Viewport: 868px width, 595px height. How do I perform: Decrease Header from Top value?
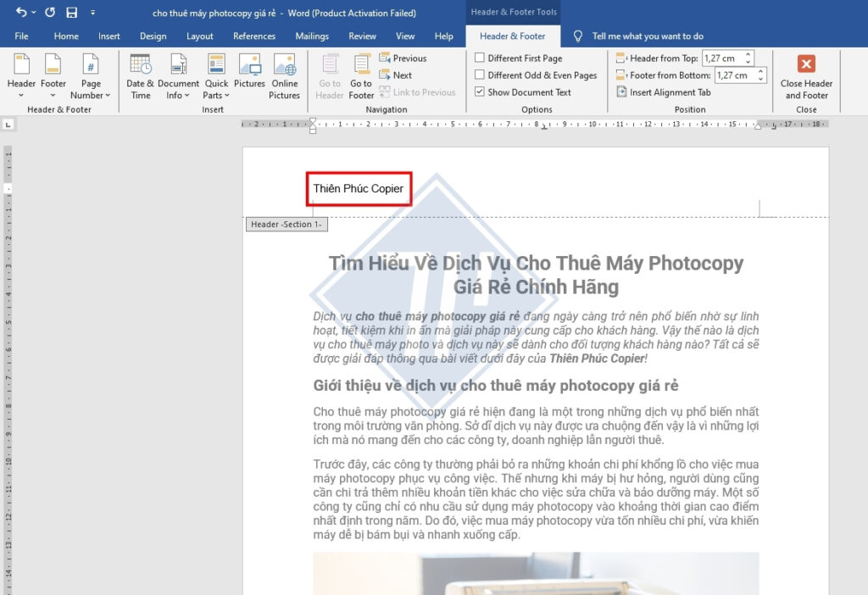[x=748, y=62]
